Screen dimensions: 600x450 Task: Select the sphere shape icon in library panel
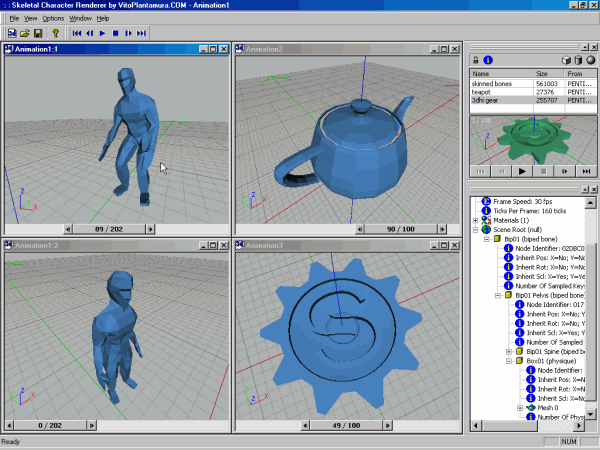(x=591, y=60)
